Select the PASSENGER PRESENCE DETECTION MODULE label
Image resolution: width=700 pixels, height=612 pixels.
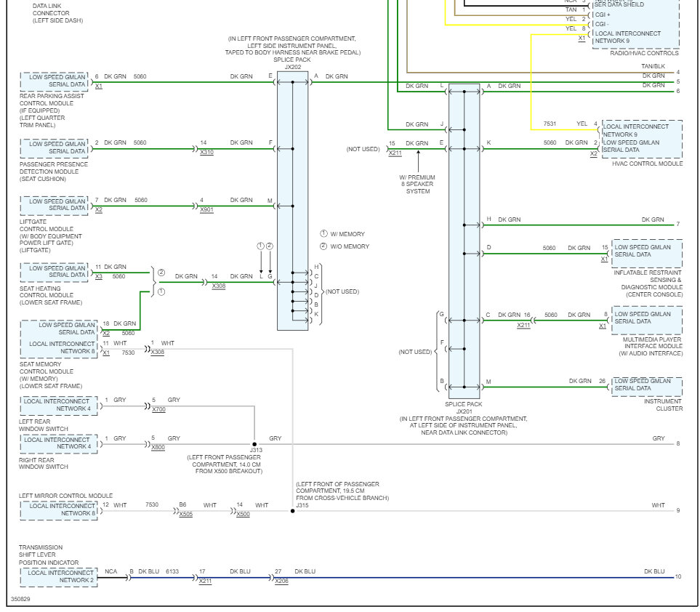click(54, 172)
